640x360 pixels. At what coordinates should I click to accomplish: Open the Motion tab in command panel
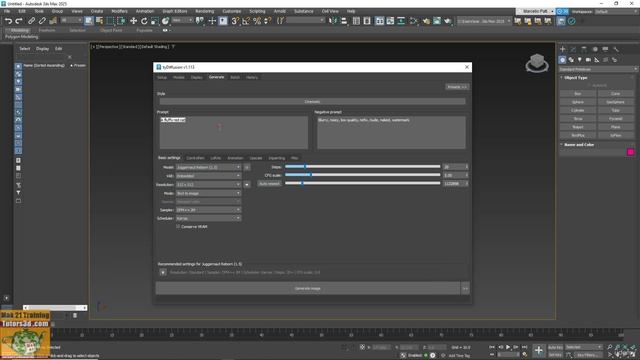(x=595, y=49)
